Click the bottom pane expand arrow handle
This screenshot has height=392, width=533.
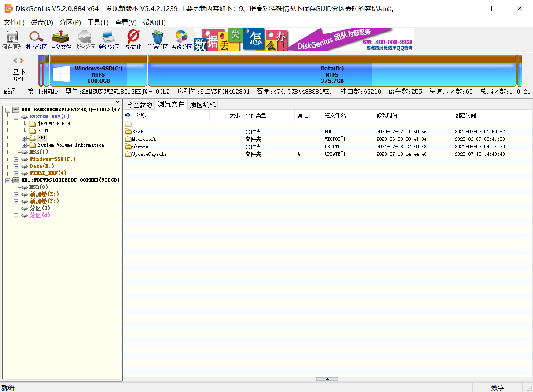[x=327, y=379]
